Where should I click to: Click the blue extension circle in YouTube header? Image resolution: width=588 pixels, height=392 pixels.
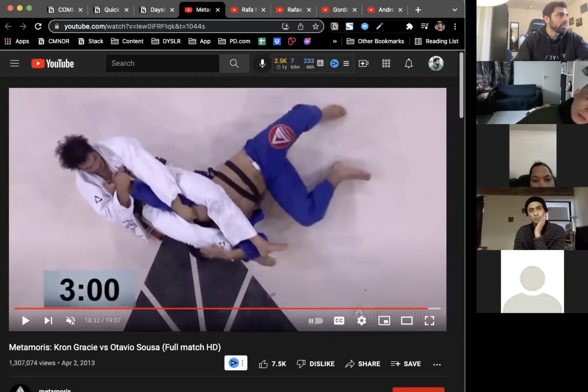[334, 63]
